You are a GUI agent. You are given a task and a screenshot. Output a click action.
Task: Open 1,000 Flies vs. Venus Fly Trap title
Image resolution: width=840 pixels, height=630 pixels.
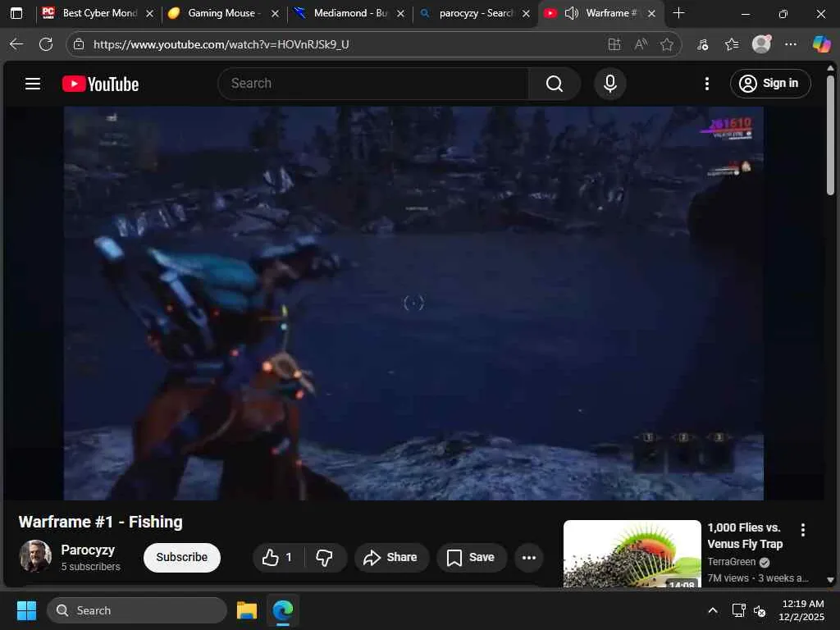pos(745,536)
